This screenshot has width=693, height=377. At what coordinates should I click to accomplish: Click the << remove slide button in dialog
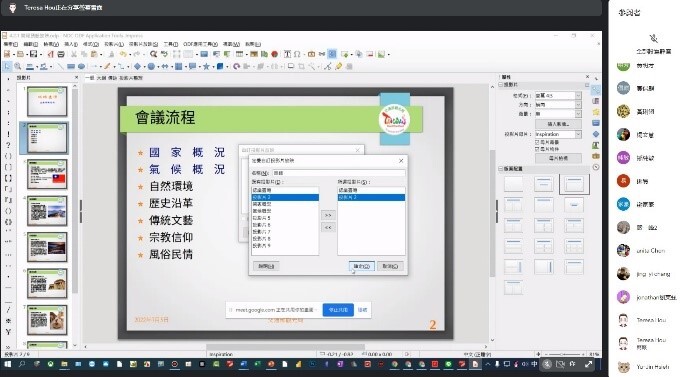pyautogui.click(x=328, y=227)
